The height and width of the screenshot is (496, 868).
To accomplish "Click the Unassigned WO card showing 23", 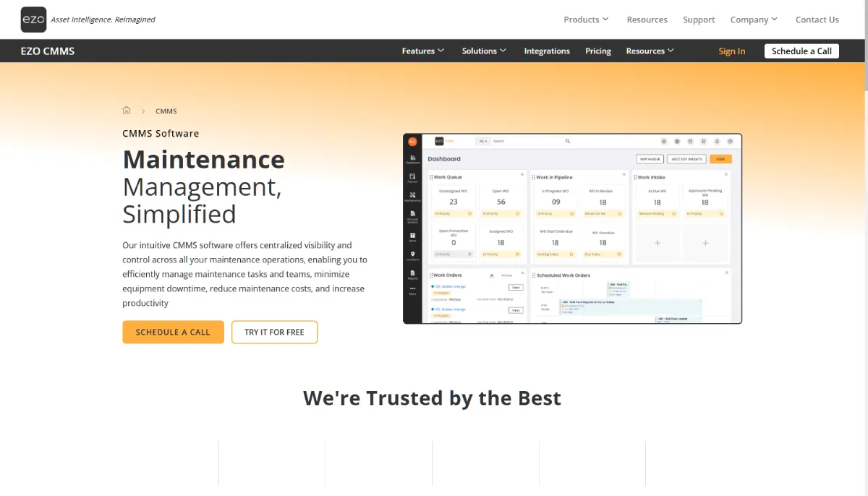I will point(454,202).
